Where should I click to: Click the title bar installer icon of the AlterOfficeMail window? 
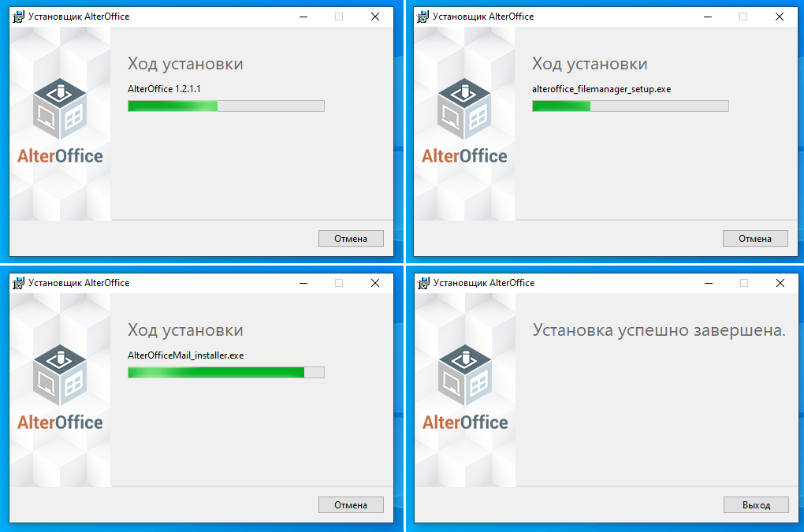(18, 283)
